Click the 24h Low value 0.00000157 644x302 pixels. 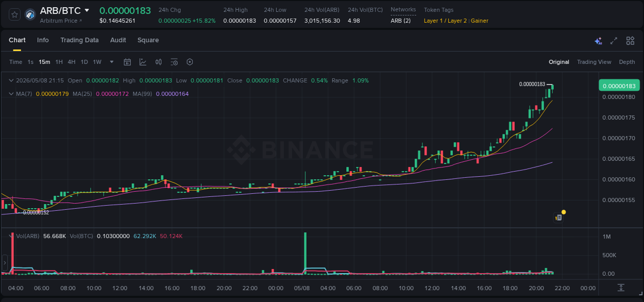pos(280,21)
